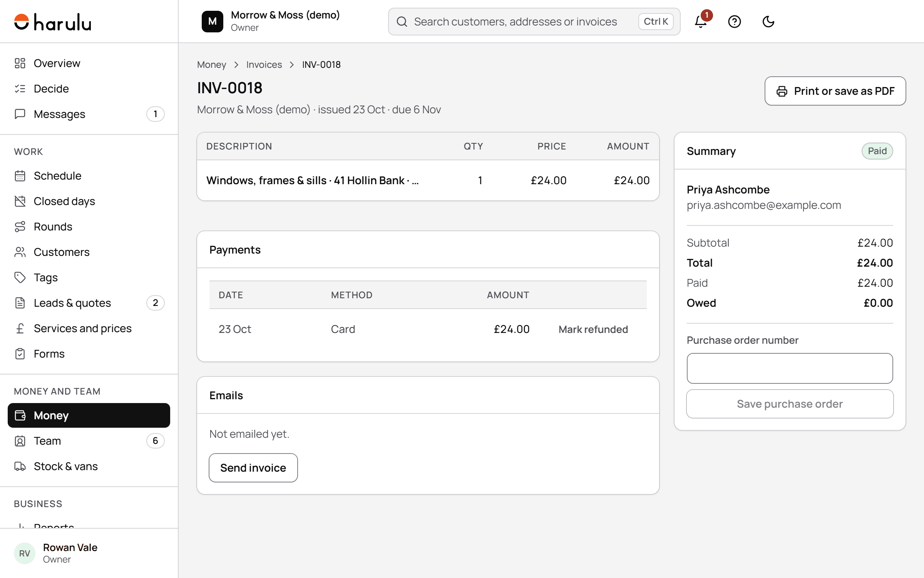This screenshot has width=924, height=578.
Task: Toggle dark mode moon icon
Action: [768, 22]
